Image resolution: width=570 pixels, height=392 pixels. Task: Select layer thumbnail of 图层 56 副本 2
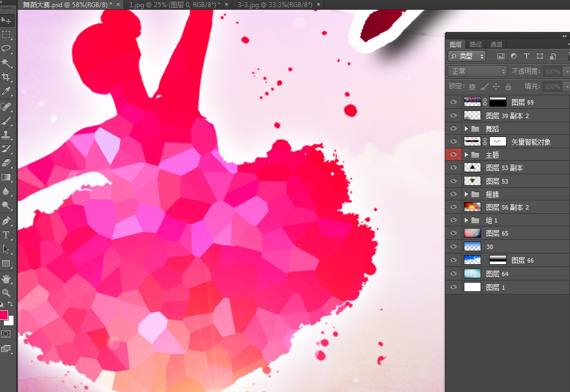(472, 207)
